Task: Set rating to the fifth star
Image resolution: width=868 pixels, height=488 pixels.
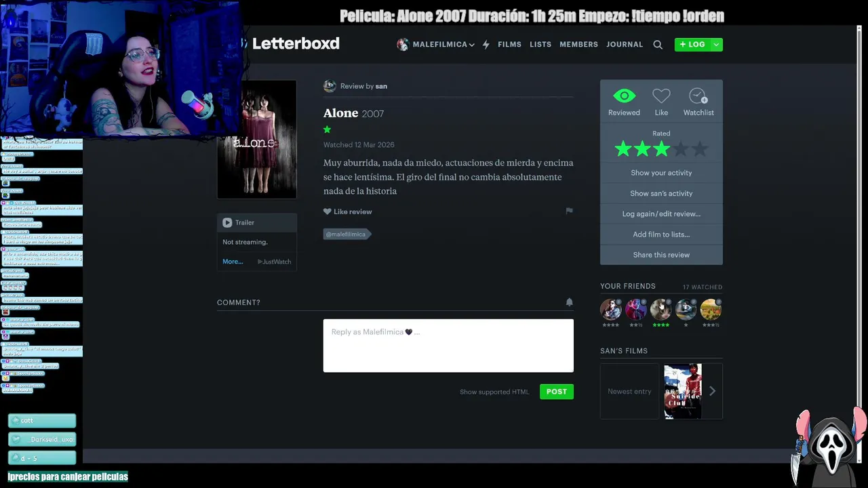Action: coord(700,149)
